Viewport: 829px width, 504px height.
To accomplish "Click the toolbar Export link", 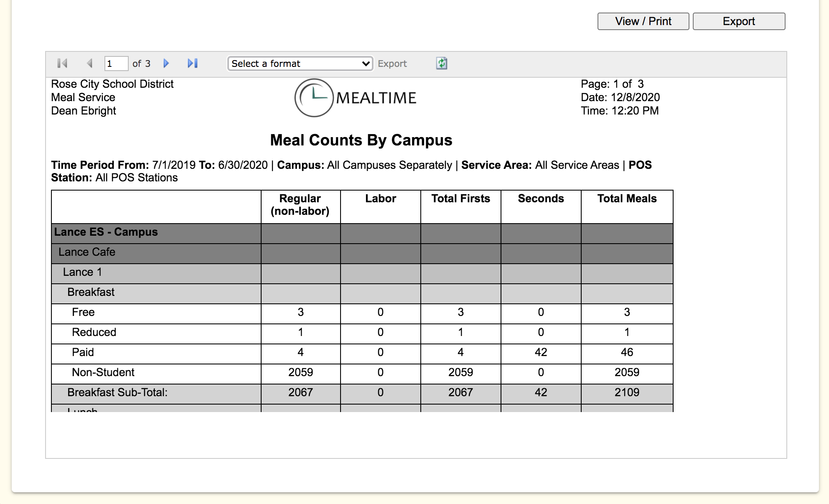I will click(392, 64).
